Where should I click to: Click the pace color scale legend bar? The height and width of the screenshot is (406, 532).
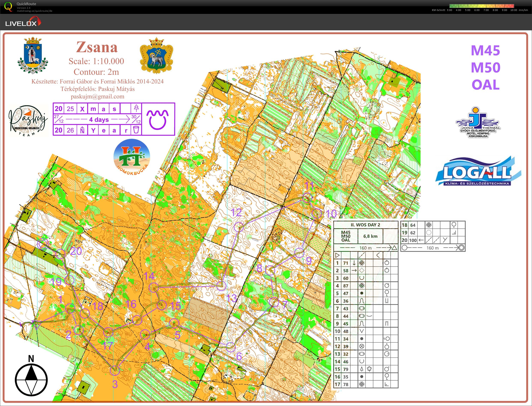pos(481,6)
